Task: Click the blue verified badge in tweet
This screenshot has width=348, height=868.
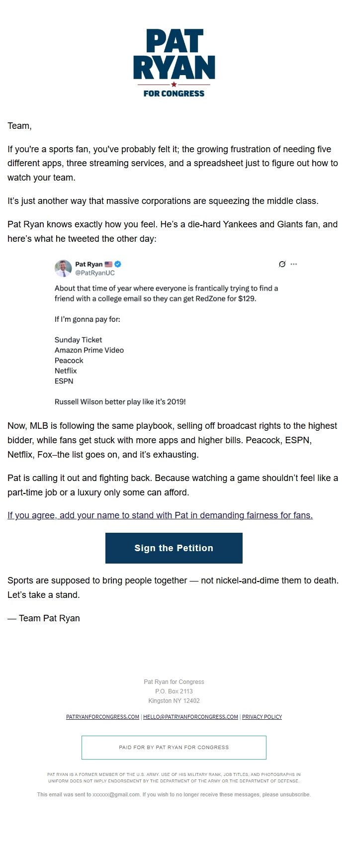Action: tap(118, 264)
